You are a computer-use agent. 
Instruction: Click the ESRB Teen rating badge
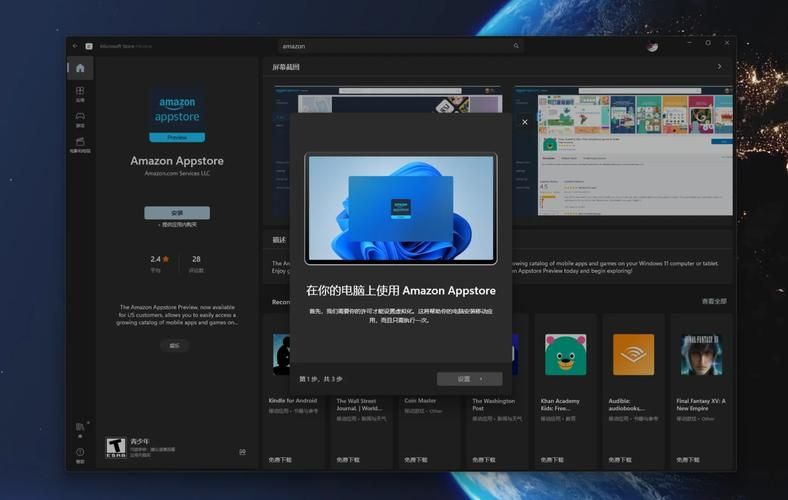point(116,447)
